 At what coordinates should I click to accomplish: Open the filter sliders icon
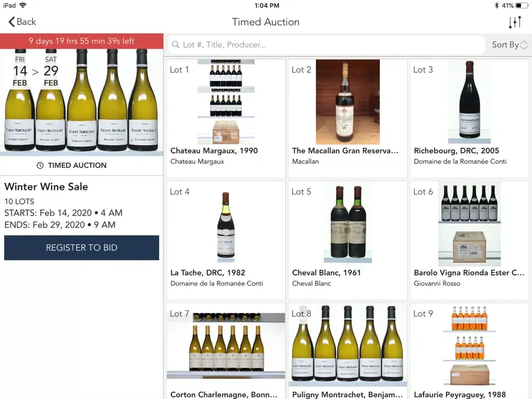[x=514, y=22]
